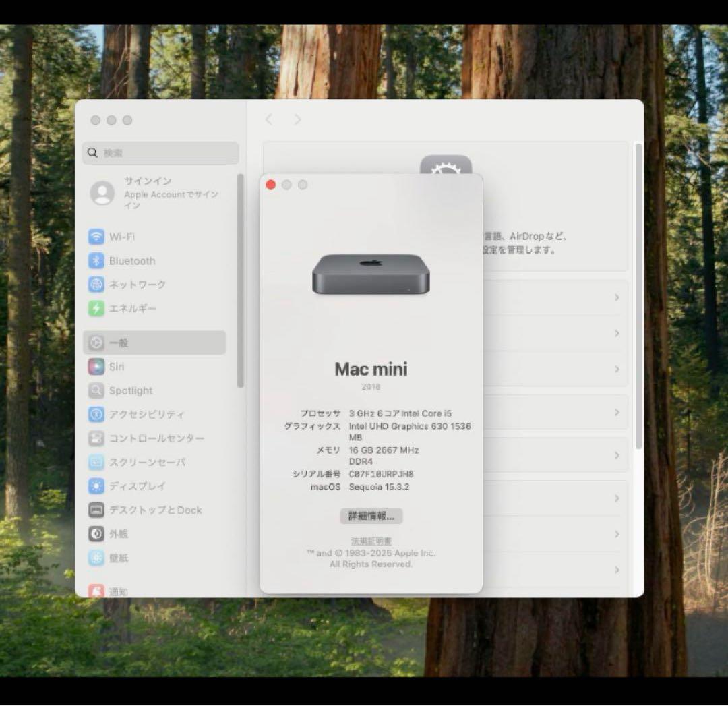Open スクリーンセーバ settings
728x706 pixels.
[x=150, y=463]
